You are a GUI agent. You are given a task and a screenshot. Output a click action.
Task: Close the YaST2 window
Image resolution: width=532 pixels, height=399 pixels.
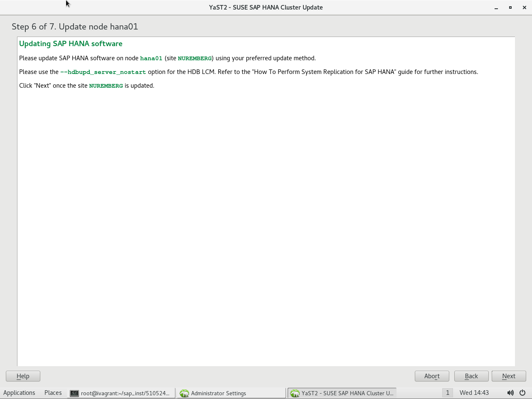click(525, 7)
